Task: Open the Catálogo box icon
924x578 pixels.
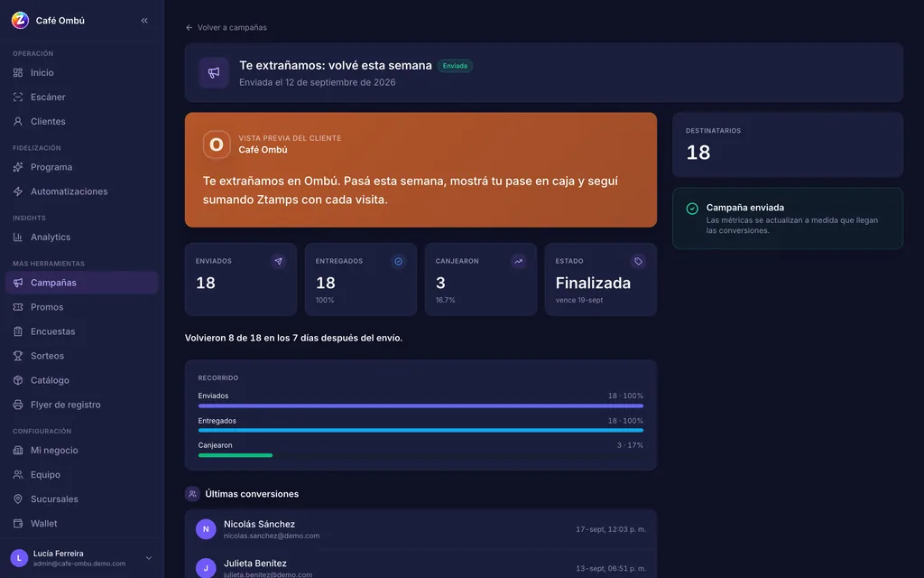Action: coord(18,380)
